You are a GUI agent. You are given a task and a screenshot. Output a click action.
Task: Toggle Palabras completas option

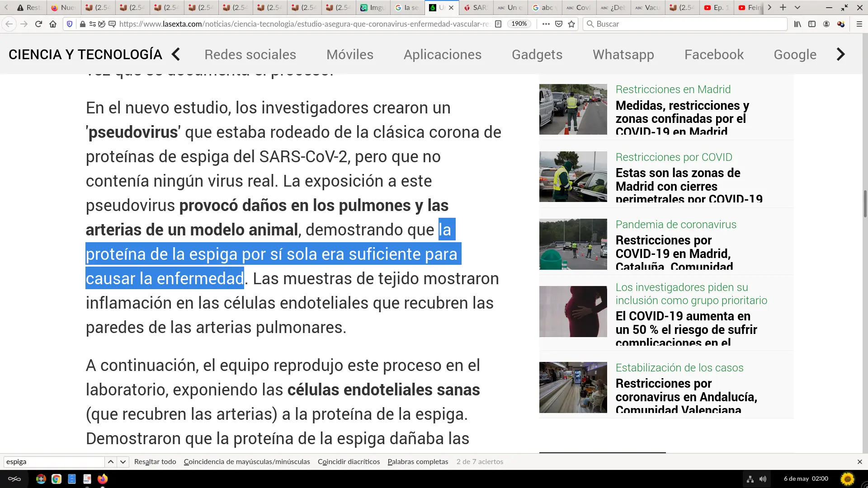click(418, 462)
